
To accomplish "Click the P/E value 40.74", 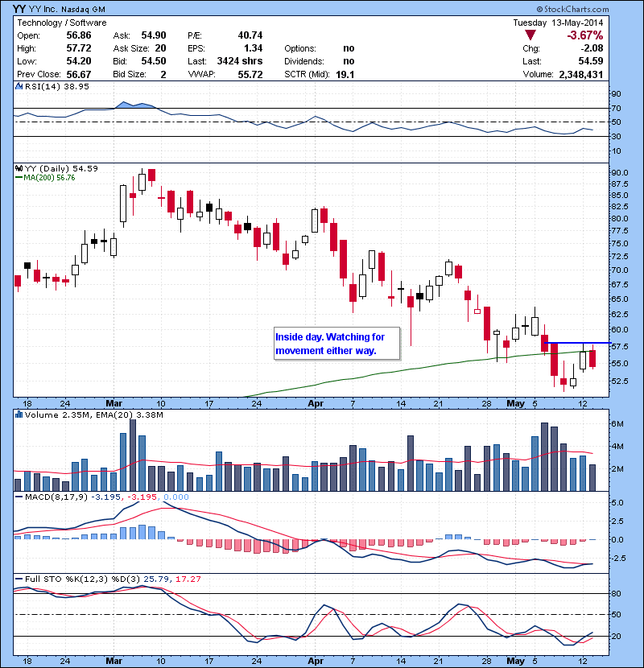I will point(250,35).
